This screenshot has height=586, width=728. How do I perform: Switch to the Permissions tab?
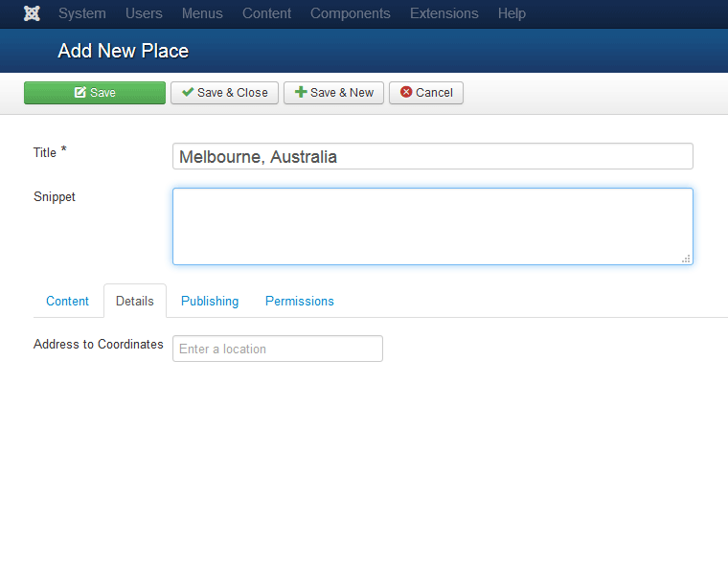pyautogui.click(x=300, y=301)
